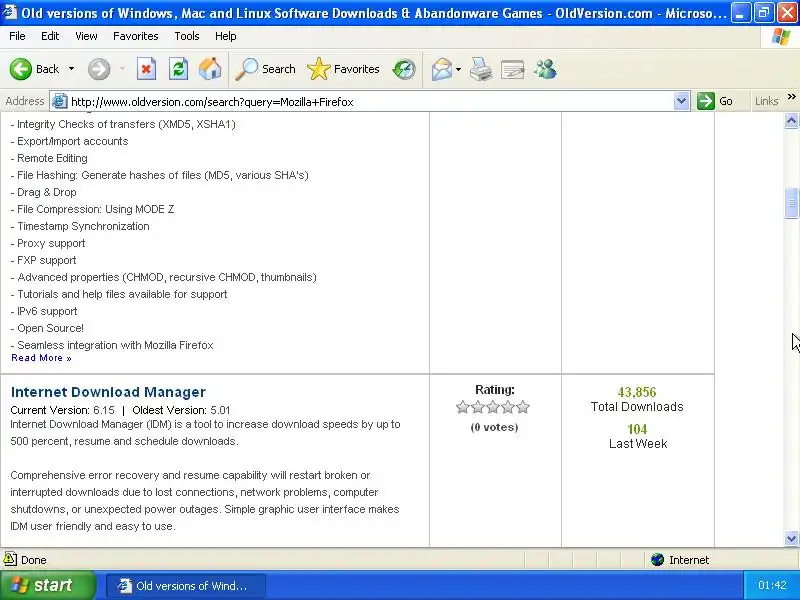The image size is (800, 600).
Task: Click the 'Drag & Drop' feature line
Action: click(43, 192)
